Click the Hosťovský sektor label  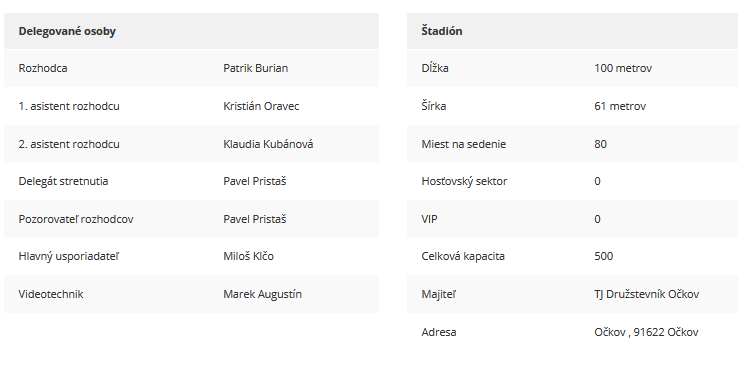click(x=464, y=182)
